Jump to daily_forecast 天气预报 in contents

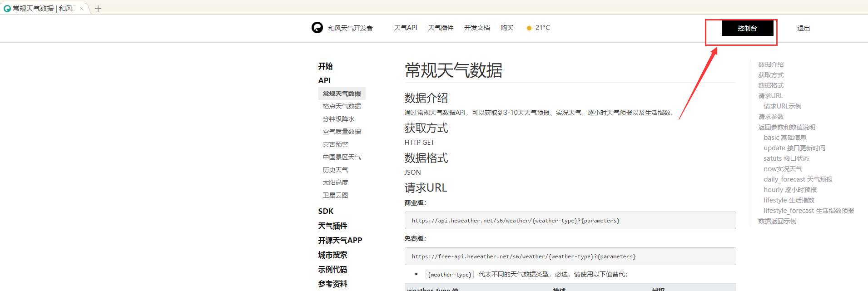[x=798, y=179]
